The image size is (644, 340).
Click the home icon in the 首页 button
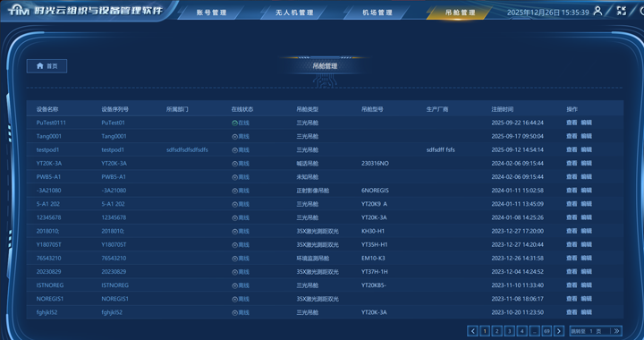pyautogui.click(x=40, y=65)
